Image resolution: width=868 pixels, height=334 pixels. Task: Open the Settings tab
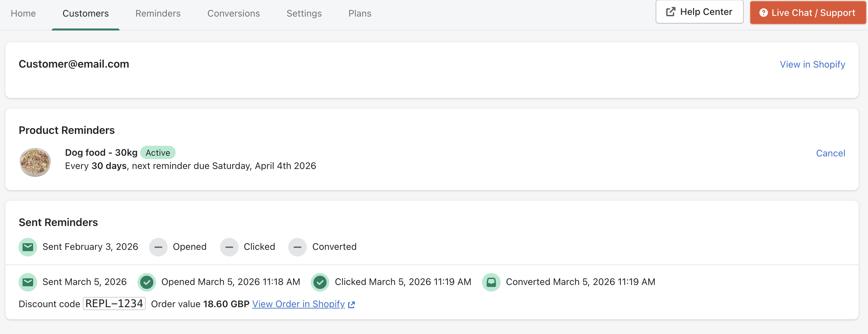point(303,14)
